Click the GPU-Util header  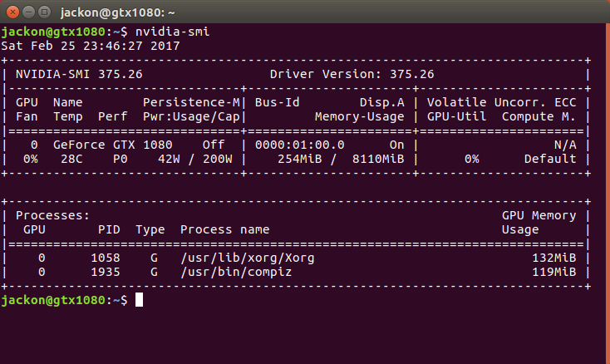457,116
